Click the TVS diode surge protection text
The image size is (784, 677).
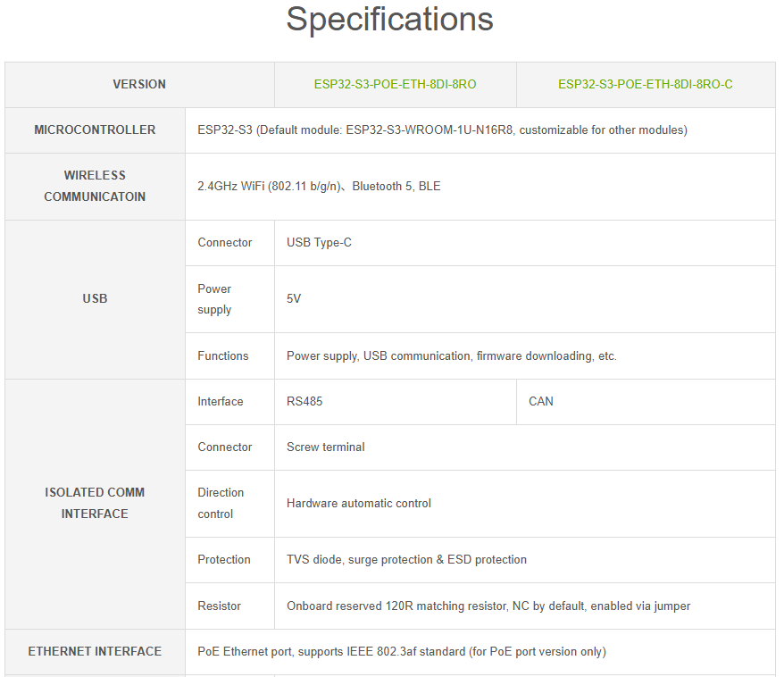coord(406,560)
